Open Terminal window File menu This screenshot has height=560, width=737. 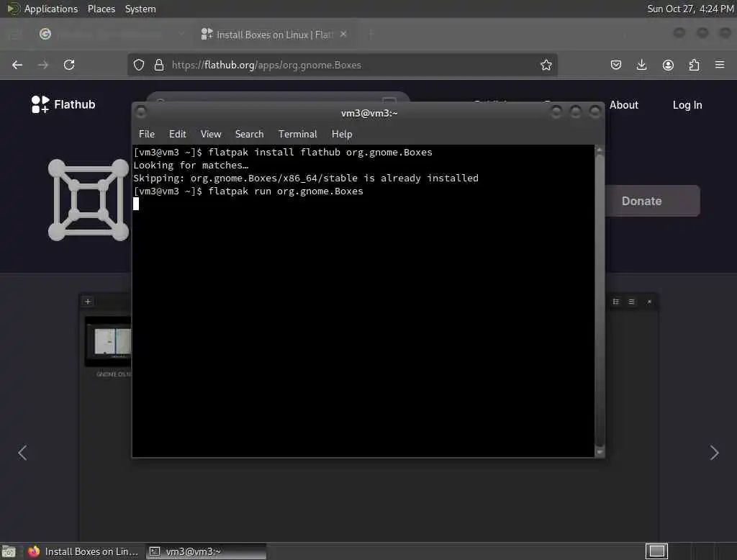click(147, 134)
